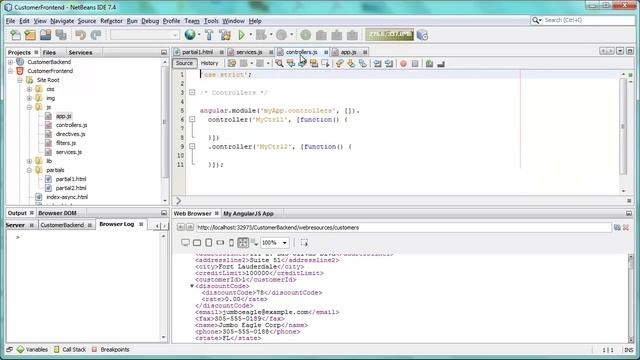
Task: Click the Next Bookmark icon in editor toolbar
Action: coord(351,63)
